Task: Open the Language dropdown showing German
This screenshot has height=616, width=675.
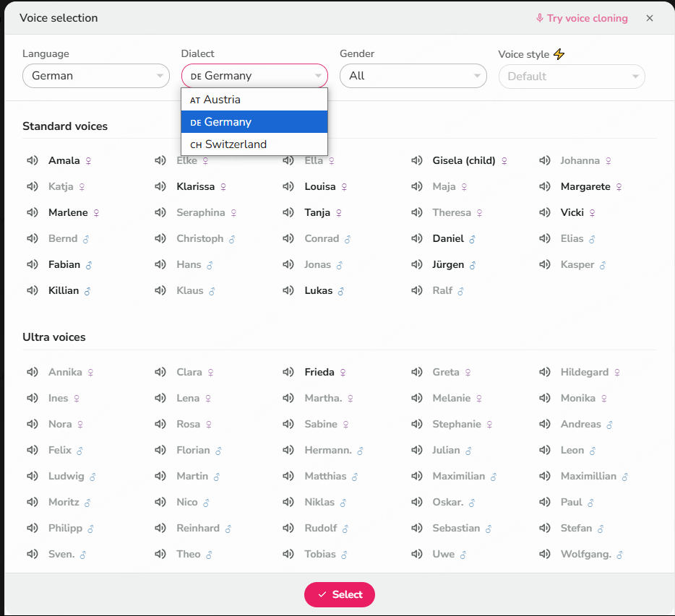Action: [95, 76]
